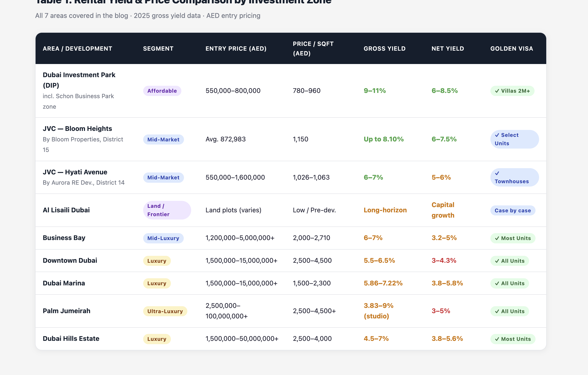This screenshot has width=588, height=375.
Task: Click the Land / Frontier segment tag
Action: click(x=167, y=210)
